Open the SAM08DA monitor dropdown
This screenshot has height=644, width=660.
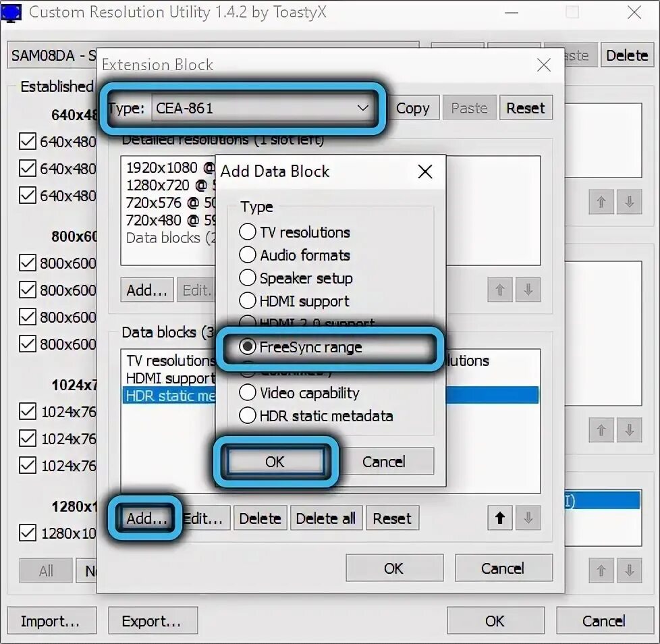(52, 55)
